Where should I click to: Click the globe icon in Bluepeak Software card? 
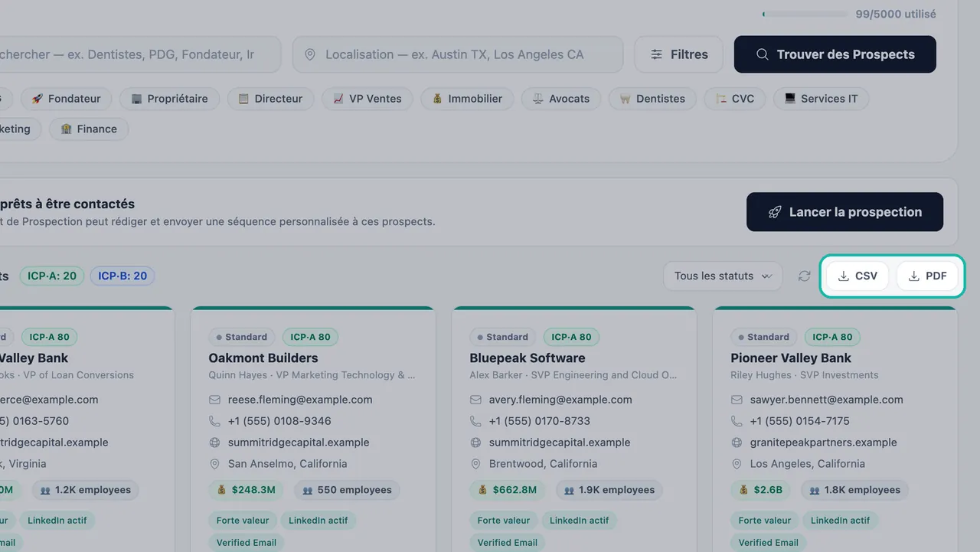475,443
